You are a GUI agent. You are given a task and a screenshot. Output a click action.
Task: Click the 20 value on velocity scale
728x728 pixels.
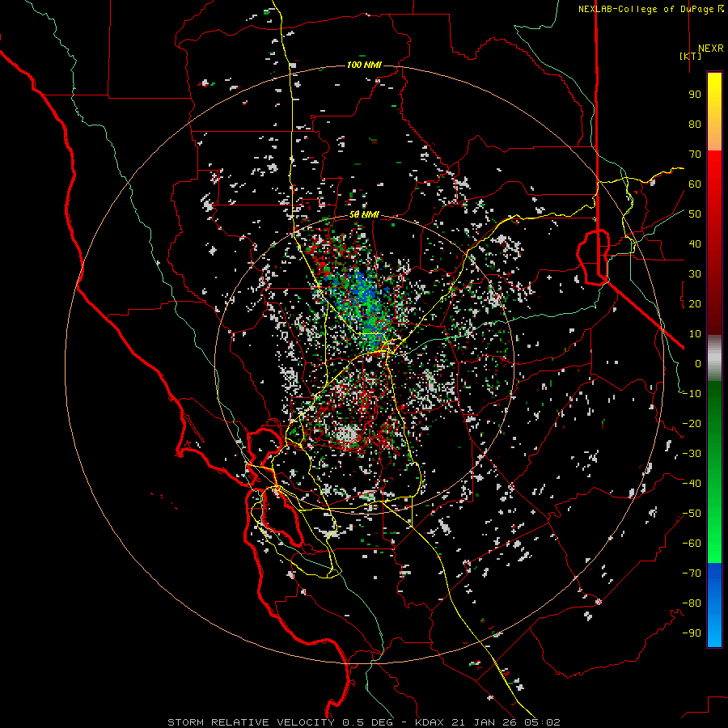695,303
